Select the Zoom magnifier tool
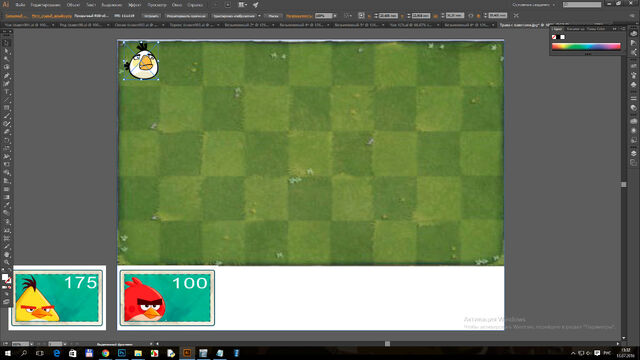Image resolution: width=640 pixels, height=360 pixels. (7, 262)
